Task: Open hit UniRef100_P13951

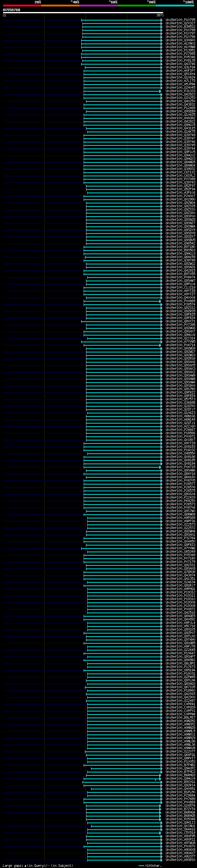Action: (x=180, y=50)
